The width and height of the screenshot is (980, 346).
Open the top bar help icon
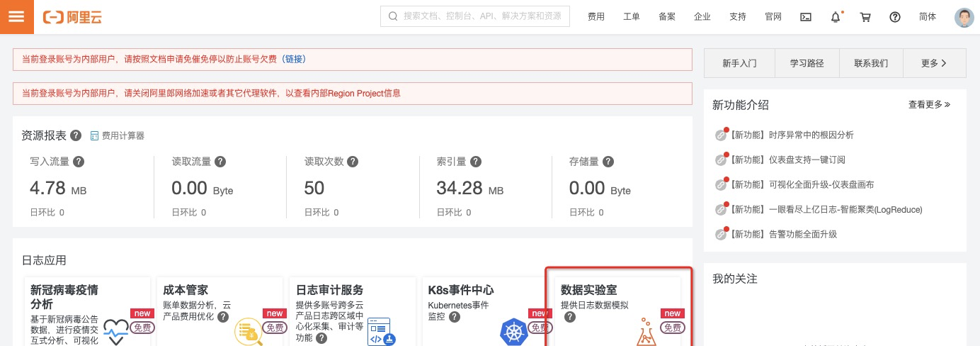(x=895, y=17)
